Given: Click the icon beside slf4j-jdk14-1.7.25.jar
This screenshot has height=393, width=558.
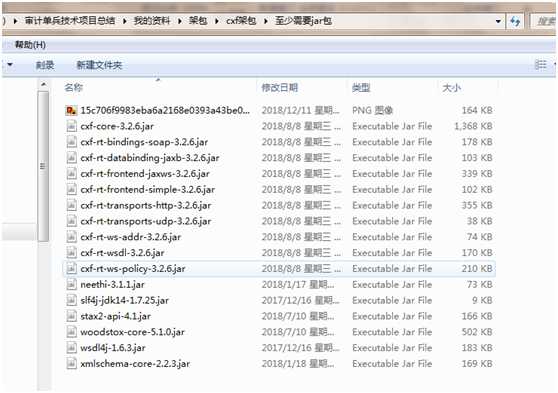Looking at the screenshot, I should pyautogui.click(x=71, y=300).
